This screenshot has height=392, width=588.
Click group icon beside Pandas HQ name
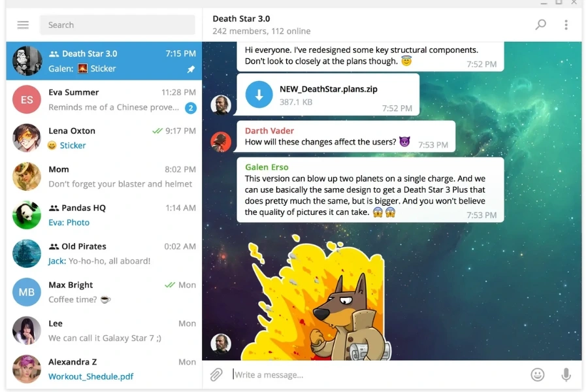click(x=54, y=208)
